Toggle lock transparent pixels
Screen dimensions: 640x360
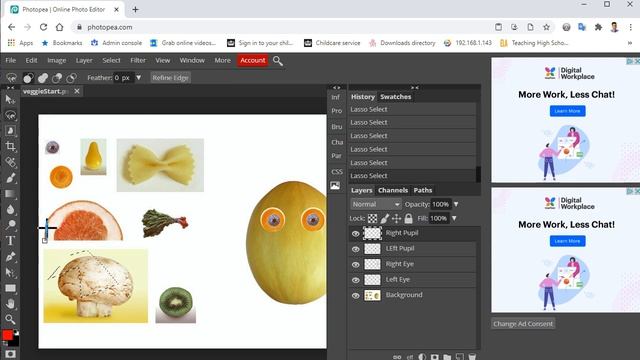372,219
